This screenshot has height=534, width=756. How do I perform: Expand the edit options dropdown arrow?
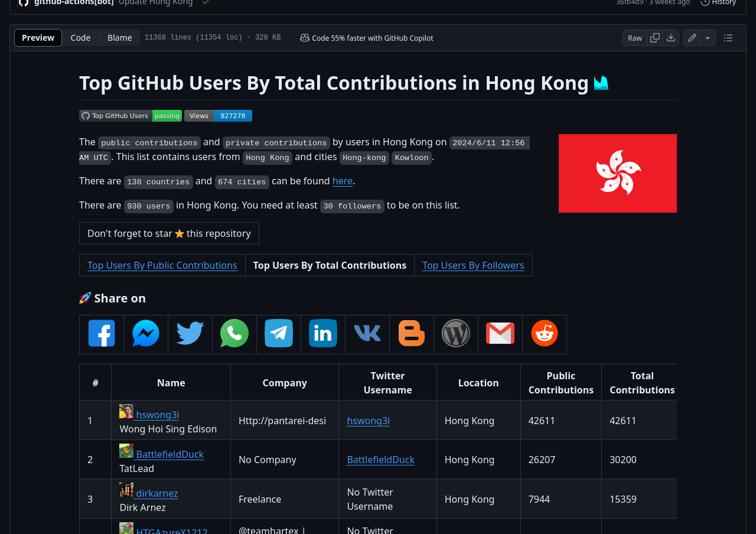[x=708, y=38]
